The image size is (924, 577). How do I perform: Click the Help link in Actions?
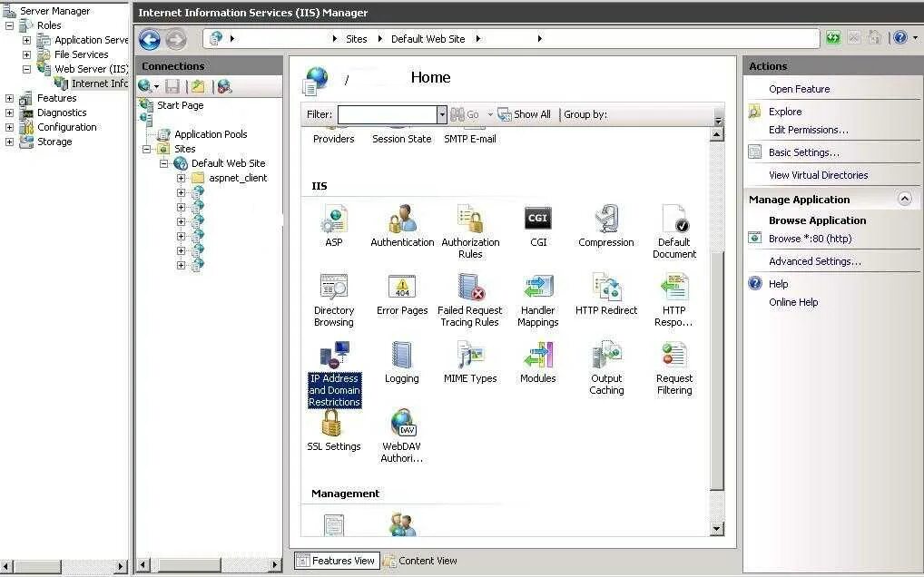[778, 284]
